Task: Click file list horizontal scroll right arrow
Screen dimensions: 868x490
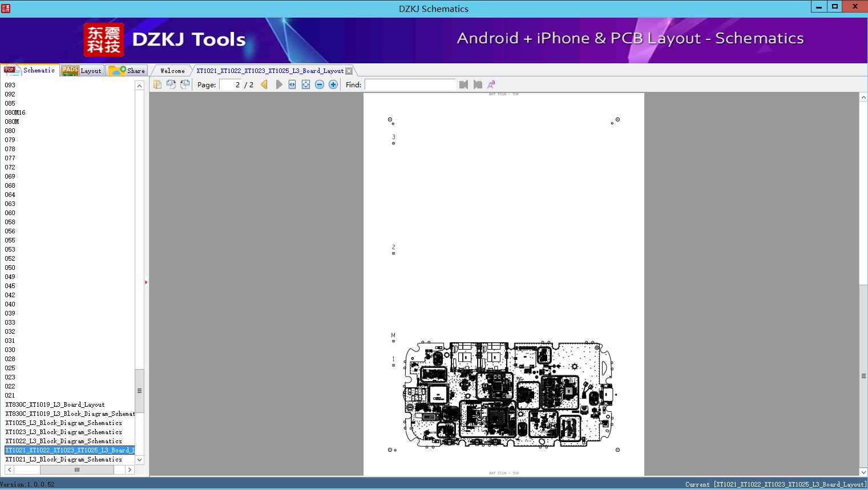Action: click(x=130, y=469)
